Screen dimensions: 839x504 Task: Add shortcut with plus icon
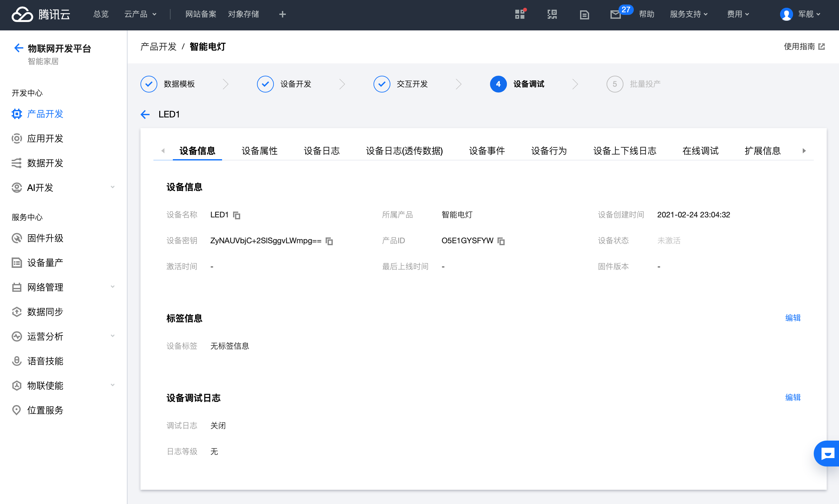pyautogui.click(x=282, y=14)
